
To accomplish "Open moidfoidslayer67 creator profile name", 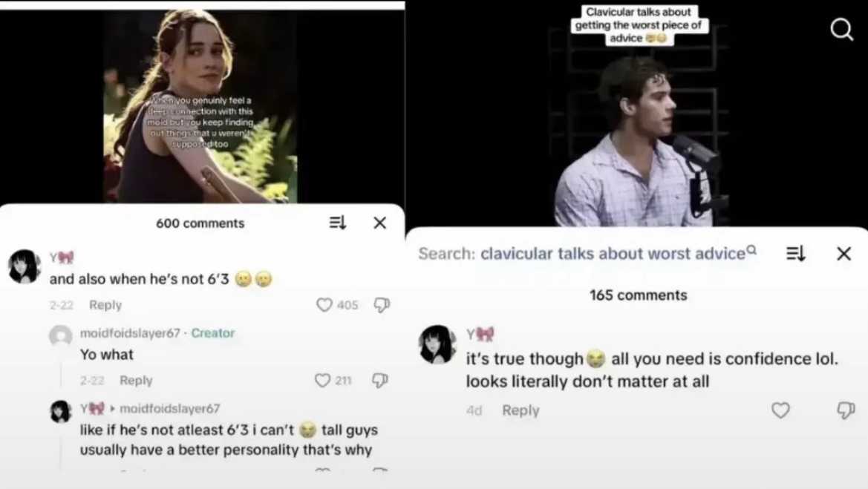I will point(130,333).
